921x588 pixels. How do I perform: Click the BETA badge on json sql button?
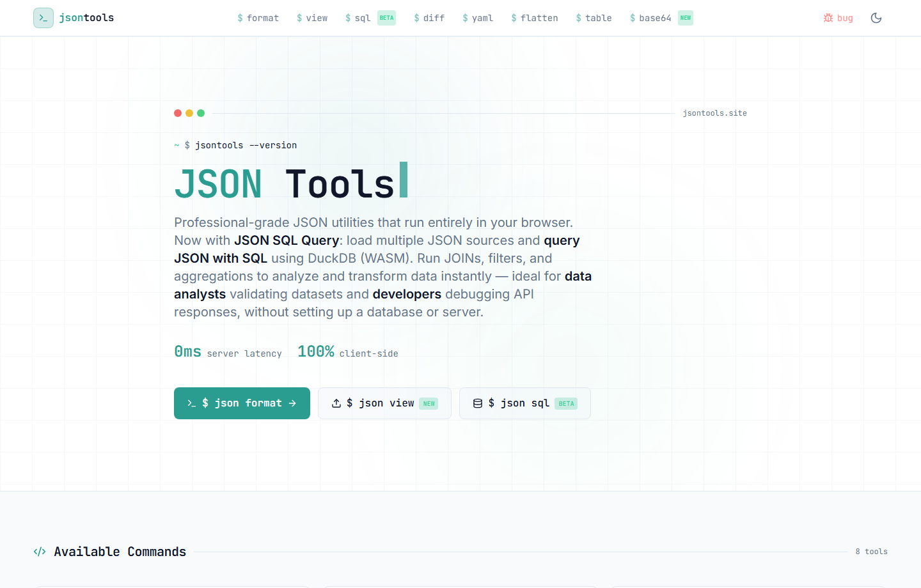[x=566, y=404]
